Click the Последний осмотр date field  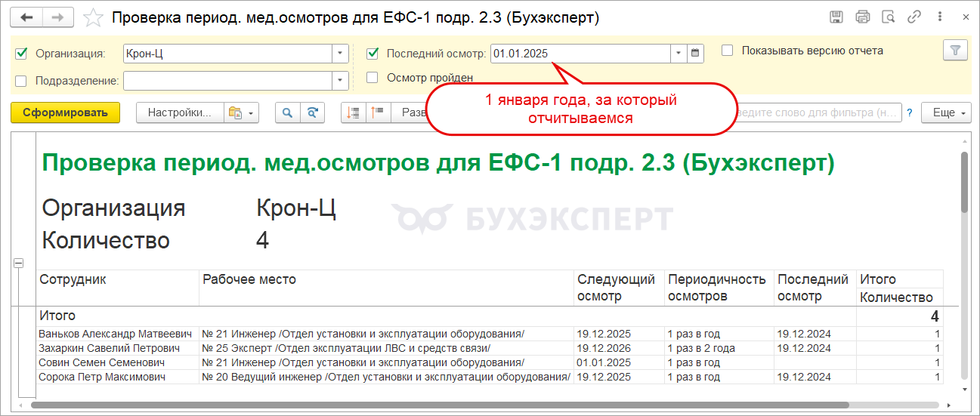(x=580, y=54)
